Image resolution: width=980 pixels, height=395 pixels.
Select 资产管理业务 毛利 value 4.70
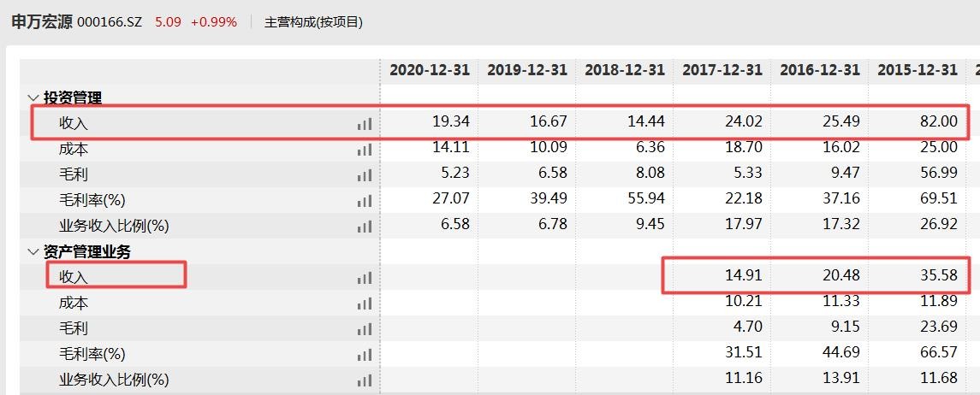747,327
